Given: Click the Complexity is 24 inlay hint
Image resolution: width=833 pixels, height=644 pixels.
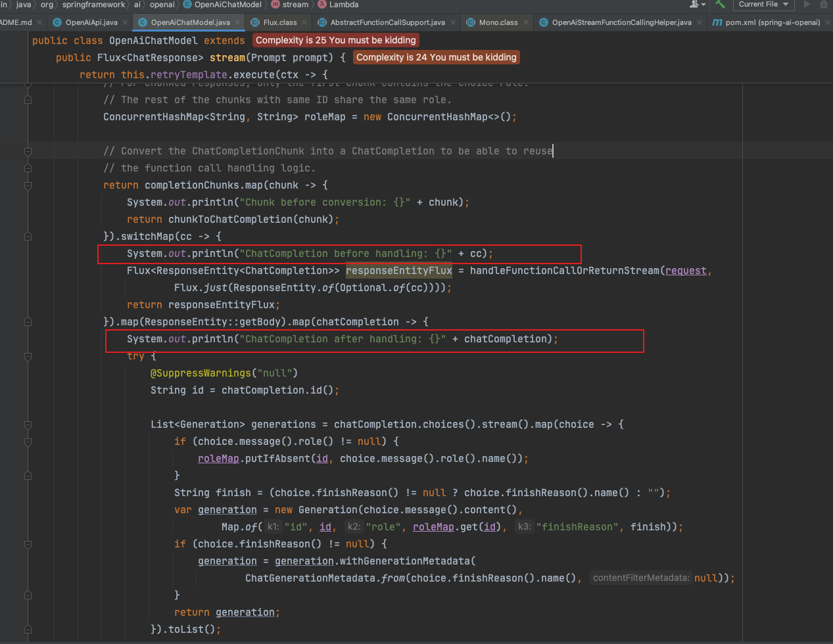Looking at the screenshot, I should click(437, 57).
